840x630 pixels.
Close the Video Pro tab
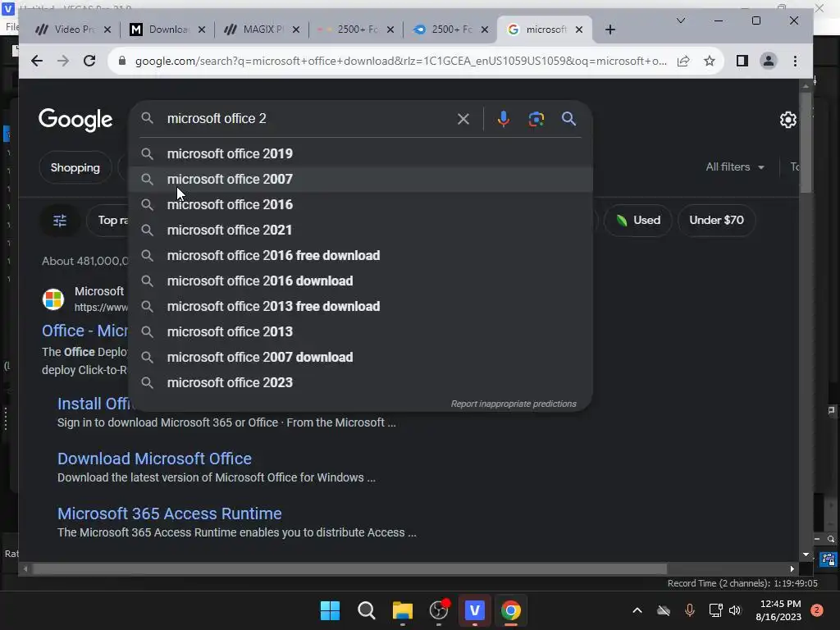(107, 30)
